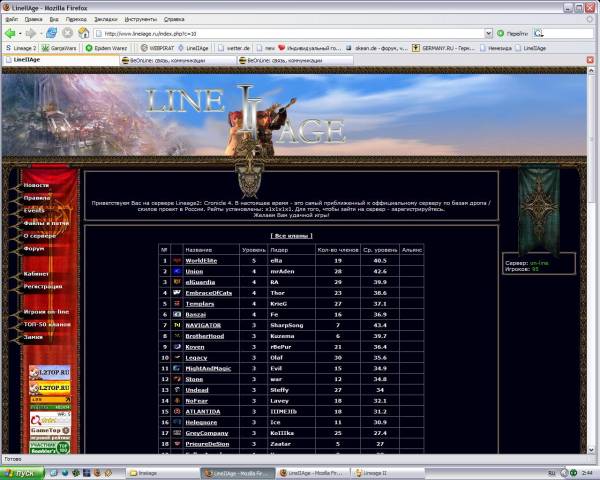Open the Форум sidebar link
The width and height of the screenshot is (600, 480).
click(x=34, y=248)
